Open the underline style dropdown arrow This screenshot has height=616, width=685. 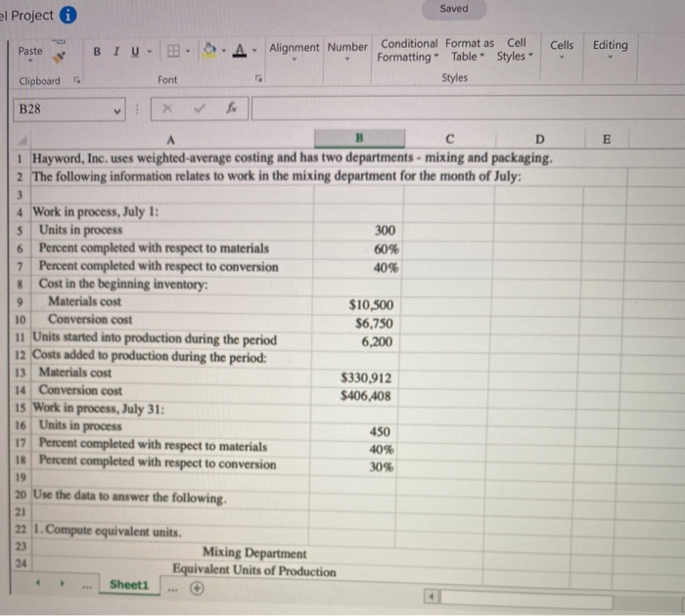tap(150, 52)
